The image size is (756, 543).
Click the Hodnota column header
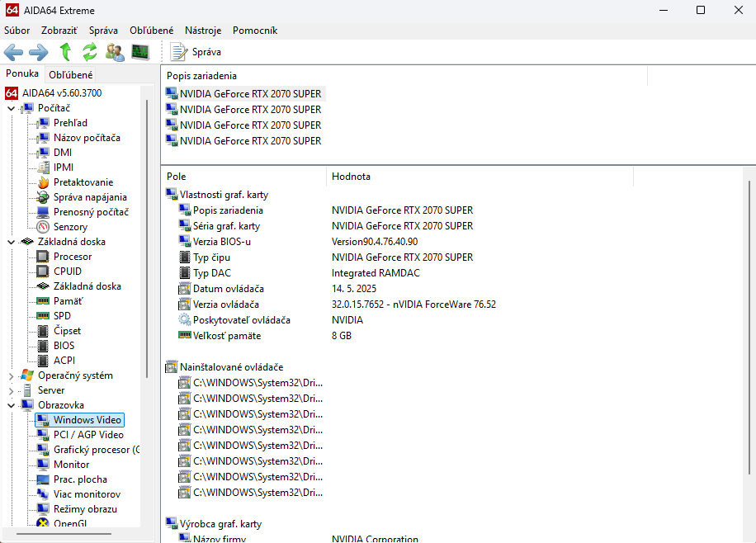pos(351,177)
